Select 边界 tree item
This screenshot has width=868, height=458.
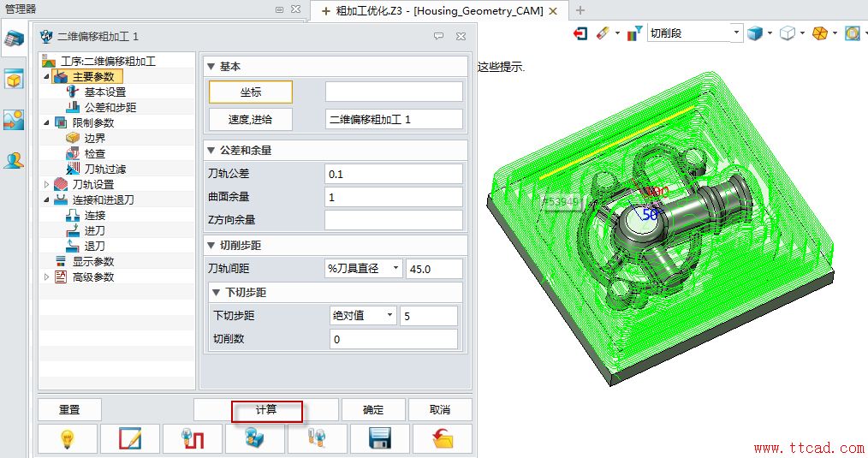95,138
